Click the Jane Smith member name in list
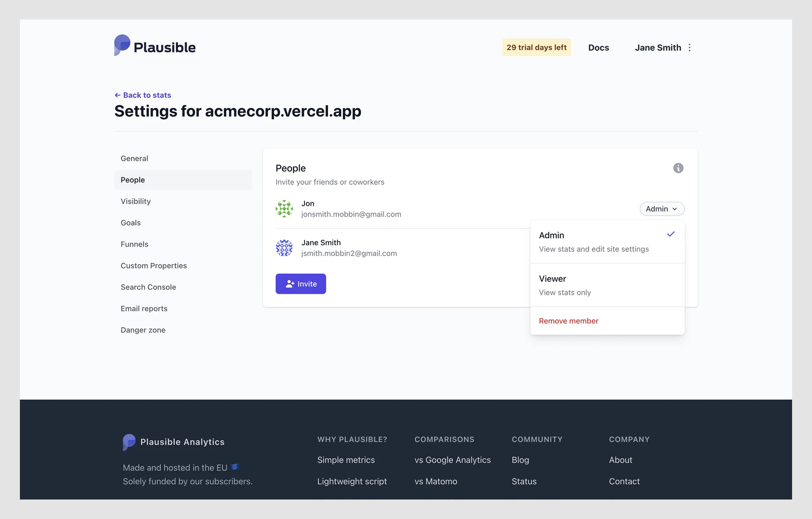Viewport: 812px width, 519px height. 321,243
